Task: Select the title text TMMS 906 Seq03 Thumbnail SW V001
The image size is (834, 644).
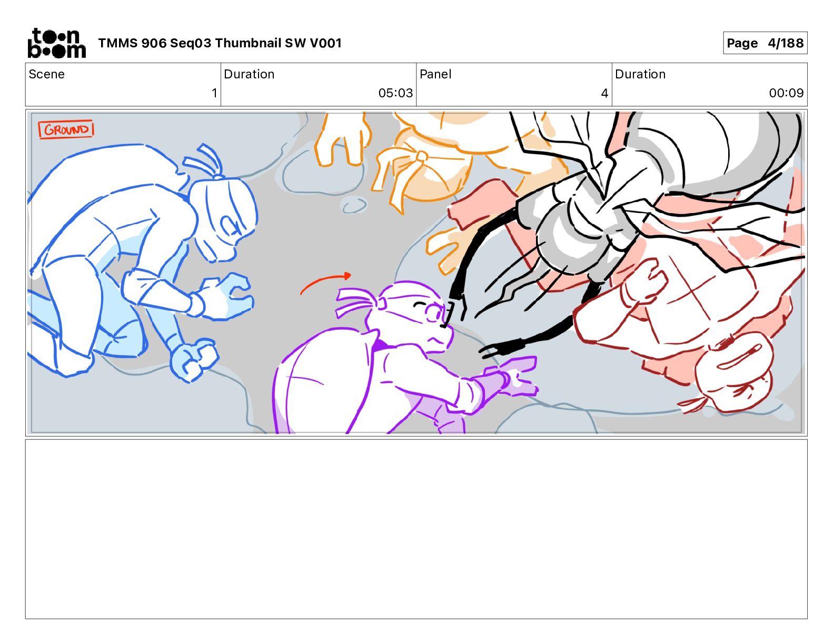Action: point(220,43)
